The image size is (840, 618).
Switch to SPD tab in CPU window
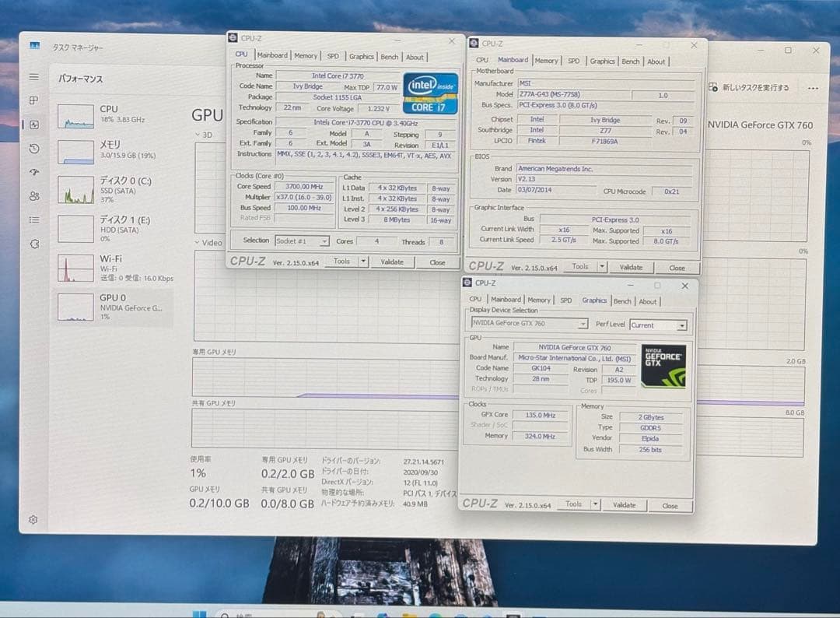tap(333, 56)
